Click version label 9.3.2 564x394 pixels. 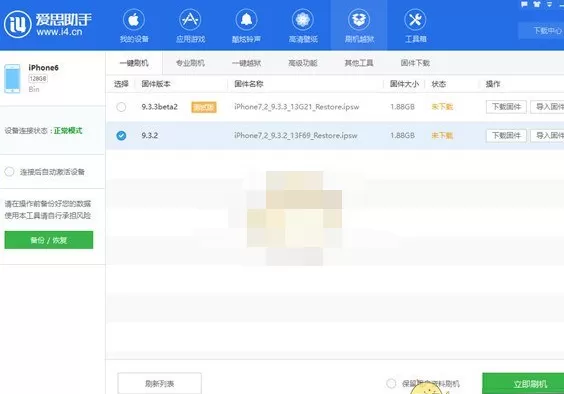coord(150,136)
